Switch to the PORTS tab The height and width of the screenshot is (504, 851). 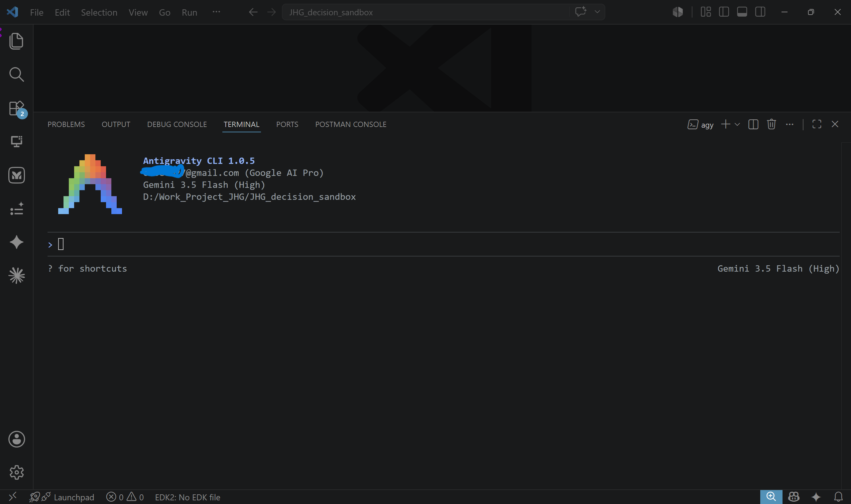(x=287, y=124)
